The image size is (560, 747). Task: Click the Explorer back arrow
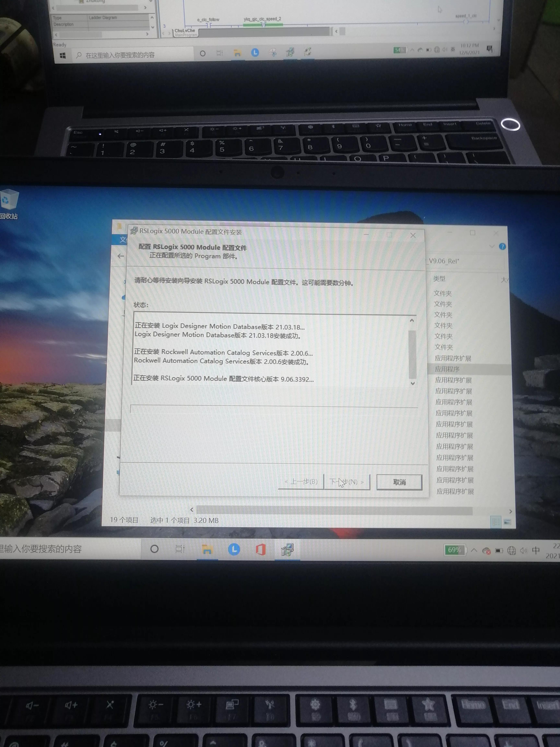tap(121, 256)
